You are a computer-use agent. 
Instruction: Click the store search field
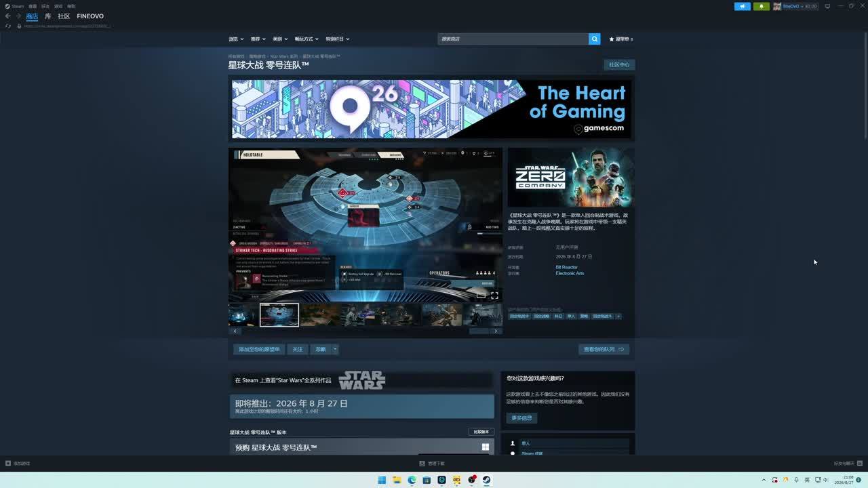pos(513,39)
